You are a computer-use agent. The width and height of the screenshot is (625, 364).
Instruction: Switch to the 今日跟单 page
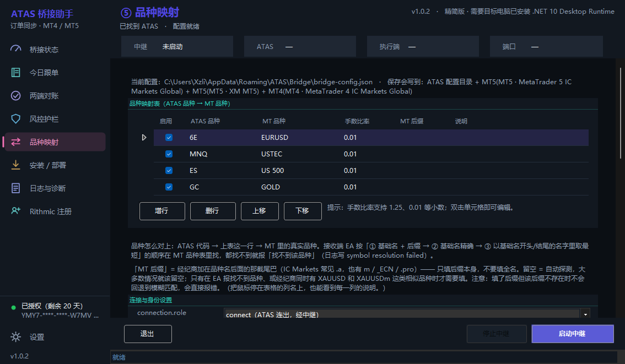click(x=55, y=73)
